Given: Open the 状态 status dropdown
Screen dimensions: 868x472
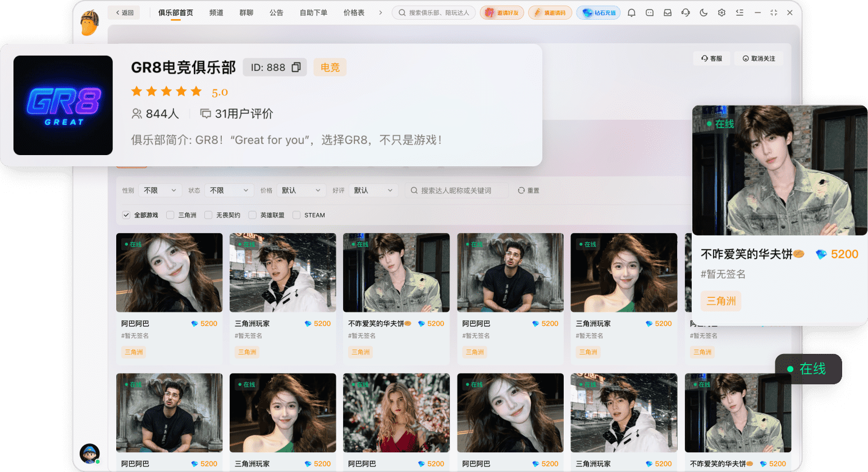Looking at the screenshot, I should pyautogui.click(x=229, y=190).
